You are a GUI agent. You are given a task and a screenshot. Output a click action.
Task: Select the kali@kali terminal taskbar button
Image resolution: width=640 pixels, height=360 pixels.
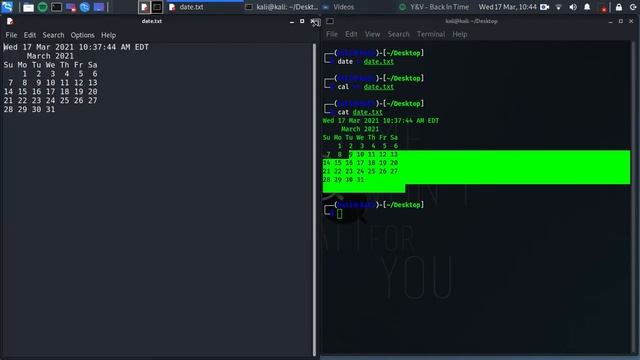(x=282, y=7)
